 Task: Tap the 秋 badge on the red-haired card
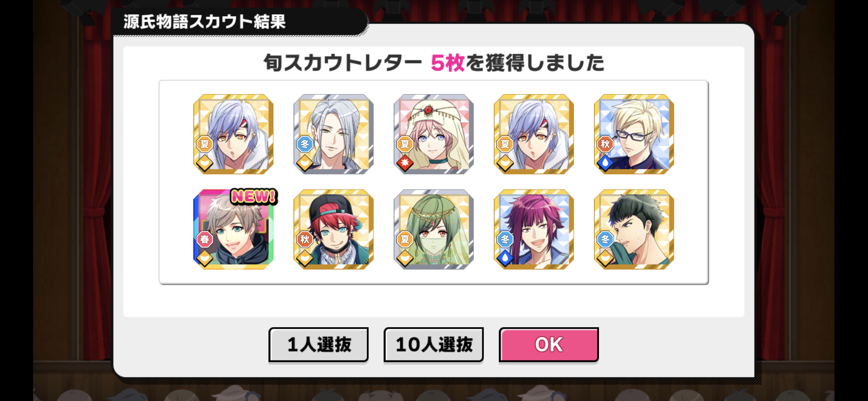pos(305,239)
